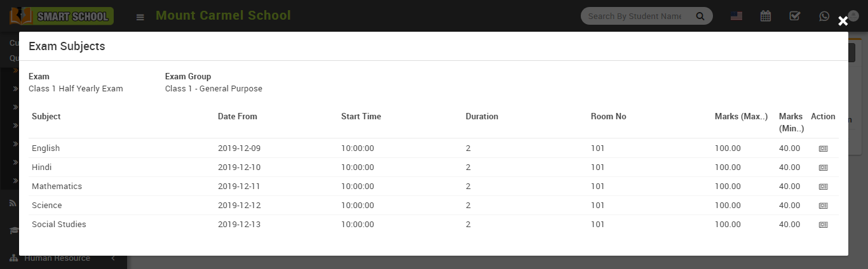Click action icon for Mathematics subject
Image resolution: width=868 pixels, height=269 pixels.
coord(823,187)
